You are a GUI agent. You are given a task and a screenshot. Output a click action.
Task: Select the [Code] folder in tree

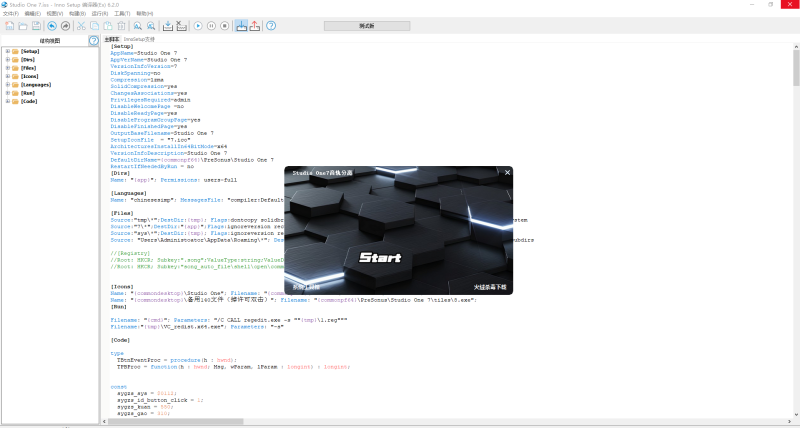[29, 101]
